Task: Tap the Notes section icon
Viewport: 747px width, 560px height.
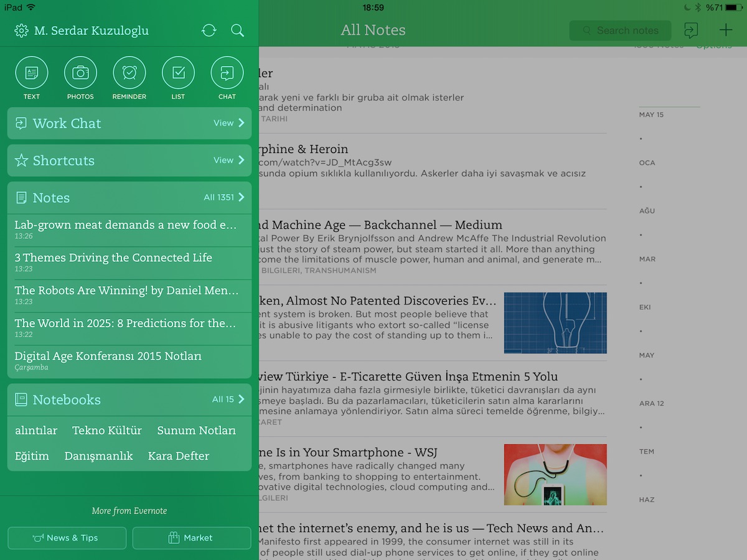Action: [21, 198]
